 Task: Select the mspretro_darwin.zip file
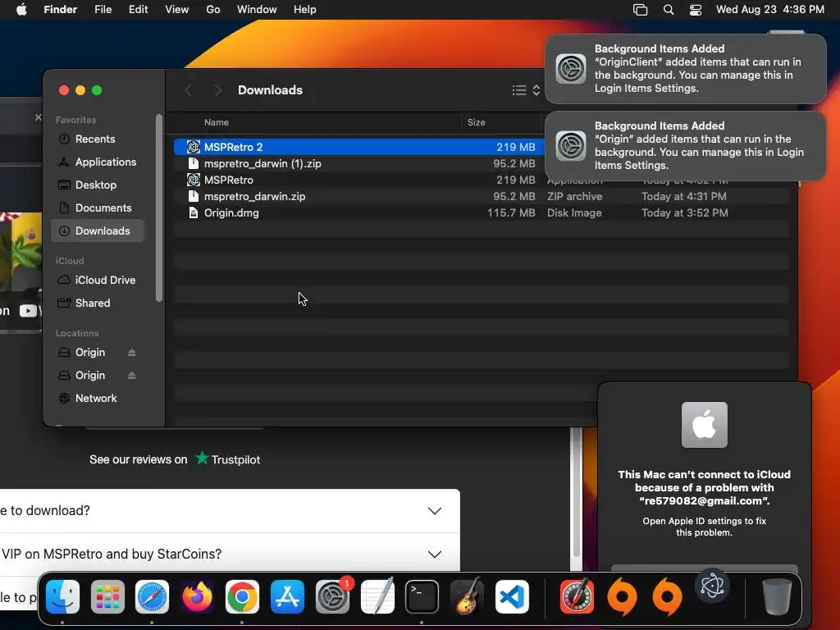point(481,197)
